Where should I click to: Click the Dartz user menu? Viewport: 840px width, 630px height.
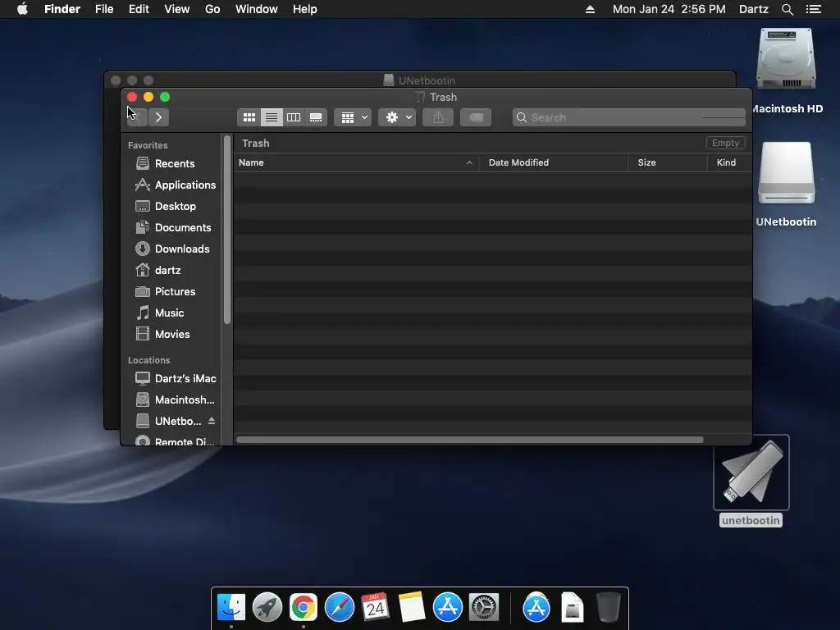(x=754, y=9)
